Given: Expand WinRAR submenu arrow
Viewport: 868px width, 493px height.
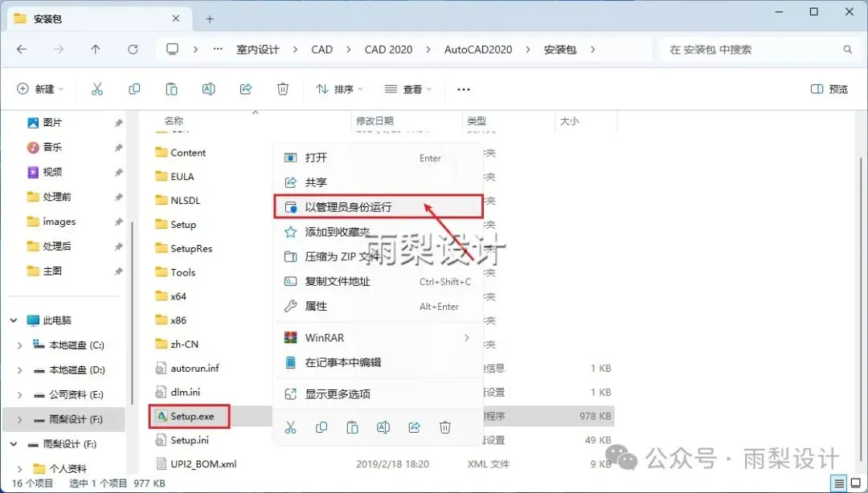Looking at the screenshot, I should 467,337.
